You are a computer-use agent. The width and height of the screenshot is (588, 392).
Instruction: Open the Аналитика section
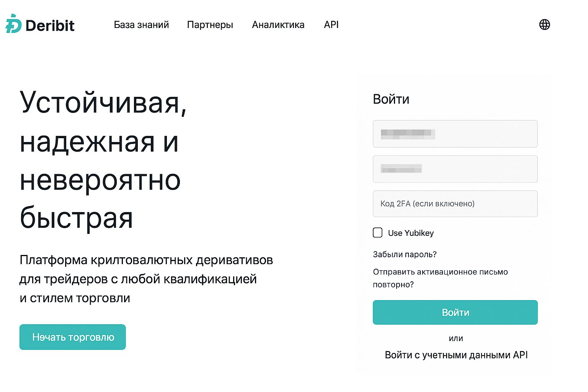[278, 25]
